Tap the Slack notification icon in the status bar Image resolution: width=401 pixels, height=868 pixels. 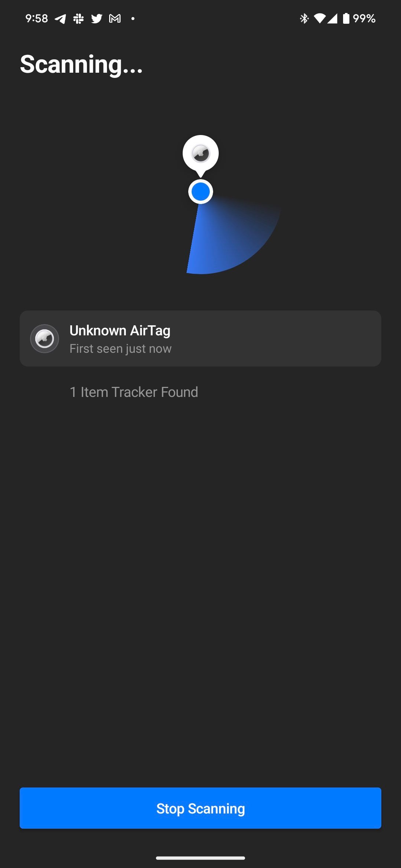(79, 18)
